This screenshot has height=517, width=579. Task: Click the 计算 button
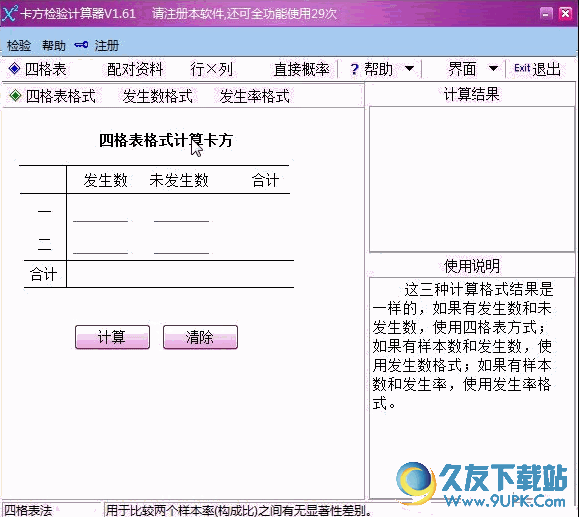coord(112,337)
